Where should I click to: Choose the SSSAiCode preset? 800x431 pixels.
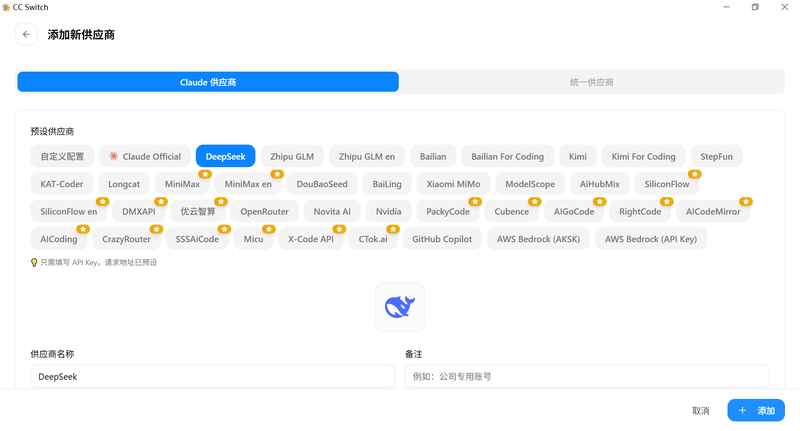click(x=197, y=239)
